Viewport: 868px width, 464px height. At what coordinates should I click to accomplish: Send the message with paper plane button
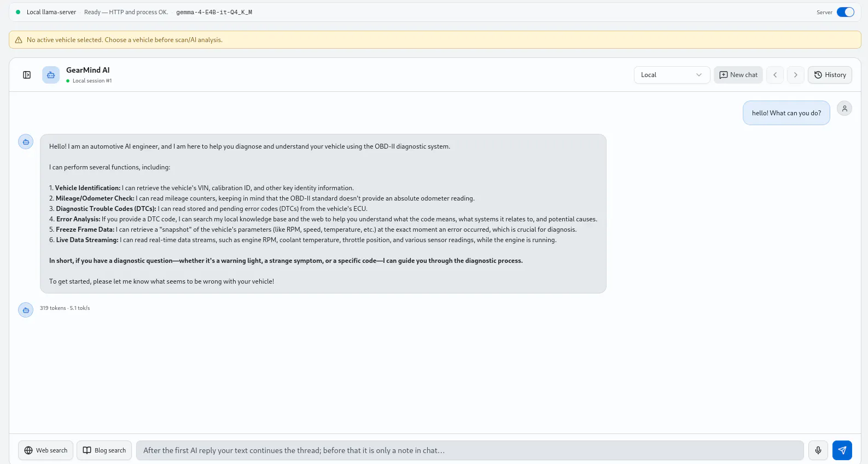point(842,450)
